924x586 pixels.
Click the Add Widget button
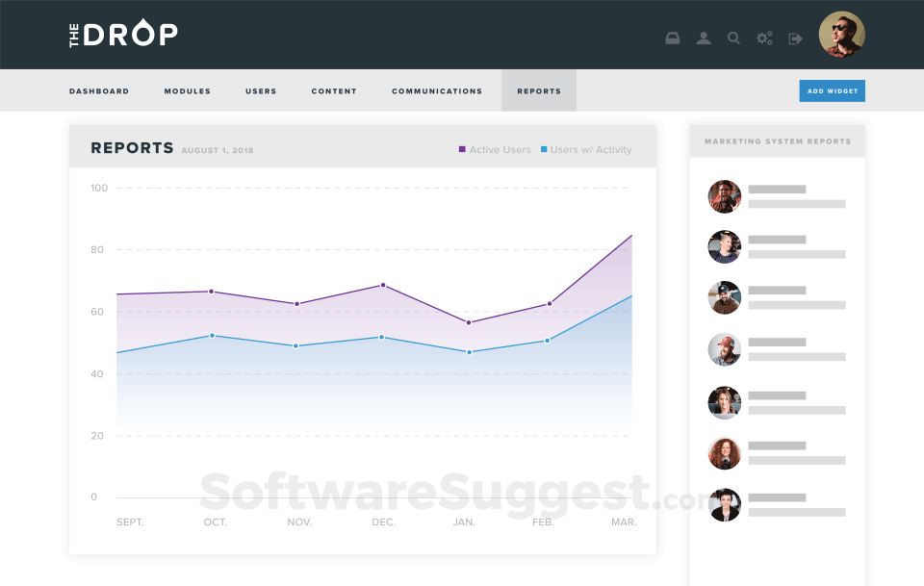pos(832,90)
